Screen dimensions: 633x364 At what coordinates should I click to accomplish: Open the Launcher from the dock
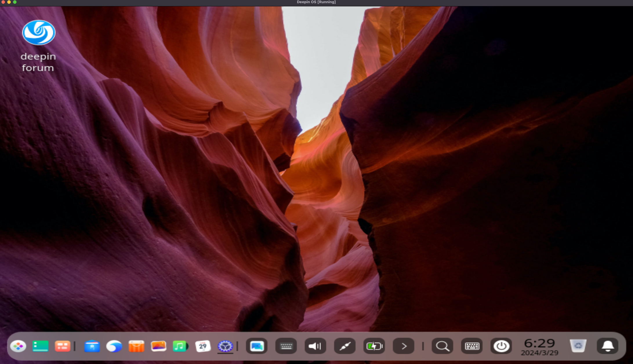[18, 346]
